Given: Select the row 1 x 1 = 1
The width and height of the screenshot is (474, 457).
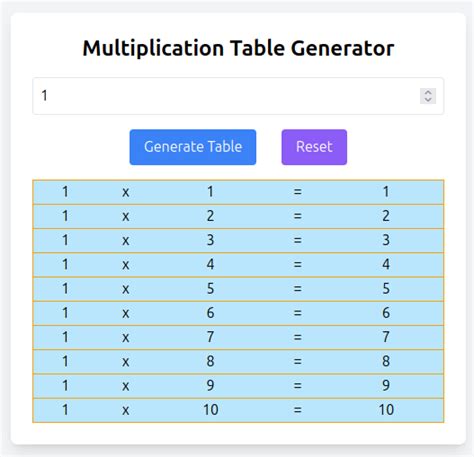Looking at the screenshot, I should pyautogui.click(x=238, y=192).
